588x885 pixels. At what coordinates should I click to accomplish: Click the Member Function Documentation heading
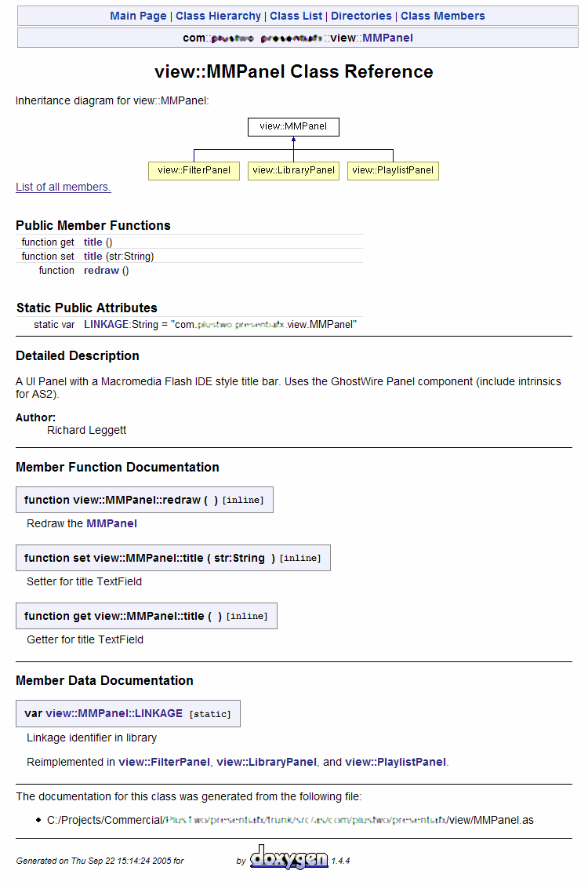(x=118, y=467)
